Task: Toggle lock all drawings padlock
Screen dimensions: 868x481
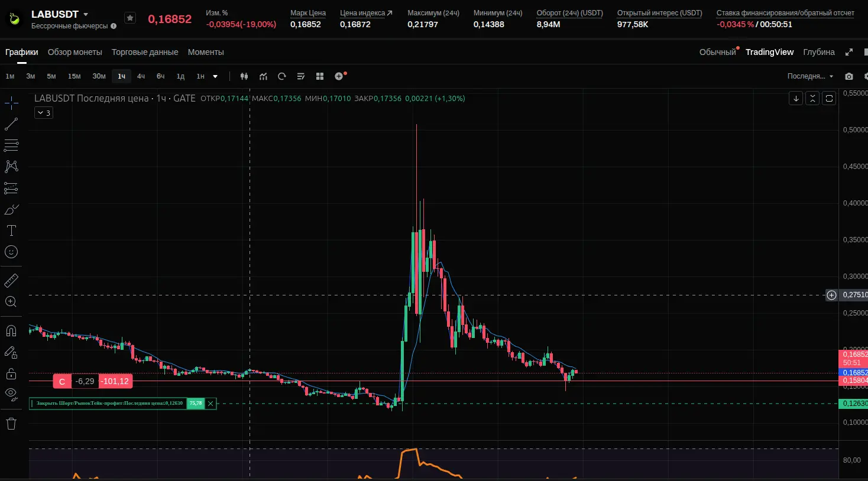Action: coord(11,373)
